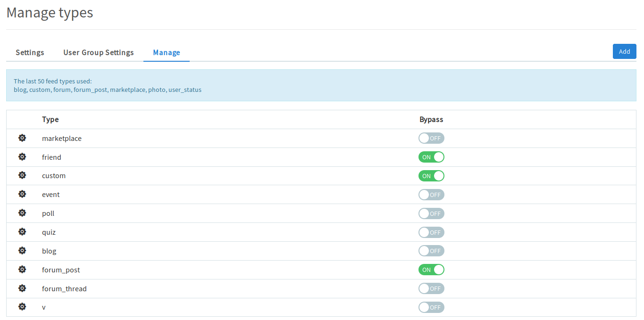Switch off custom bypass toggle
This screenshot has width=644, height=320.
[x=431, y=176]
